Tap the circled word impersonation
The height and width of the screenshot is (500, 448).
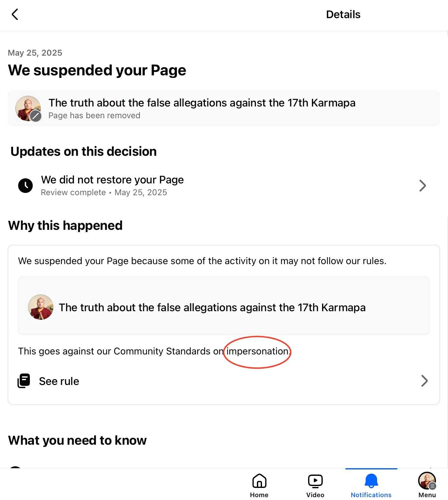coord(257,351)
